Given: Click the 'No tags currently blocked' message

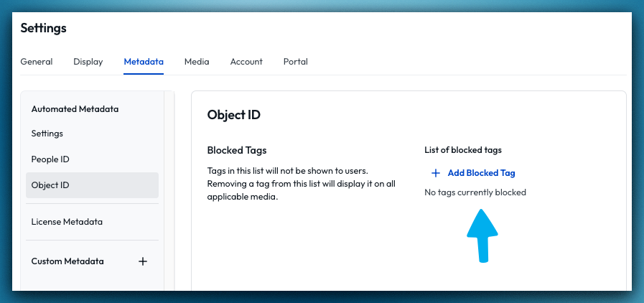Looking at the screenshot, I should (475, 192).
